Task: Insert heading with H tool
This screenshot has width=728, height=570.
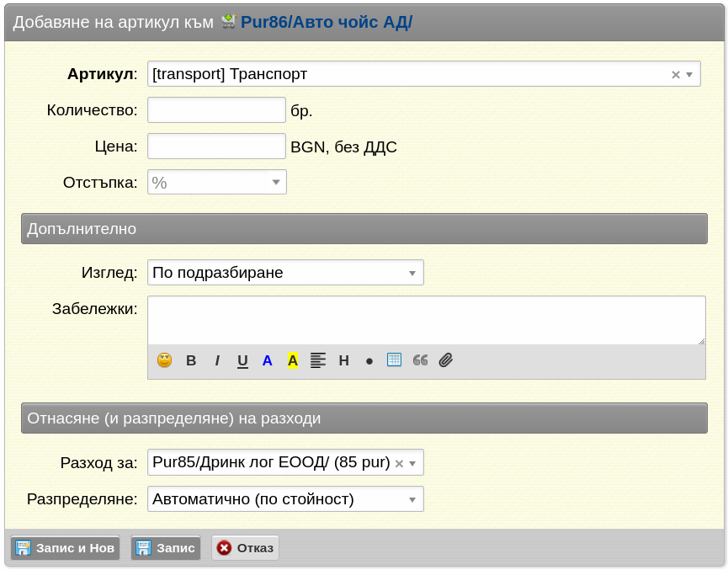Action: click(343, 360)
